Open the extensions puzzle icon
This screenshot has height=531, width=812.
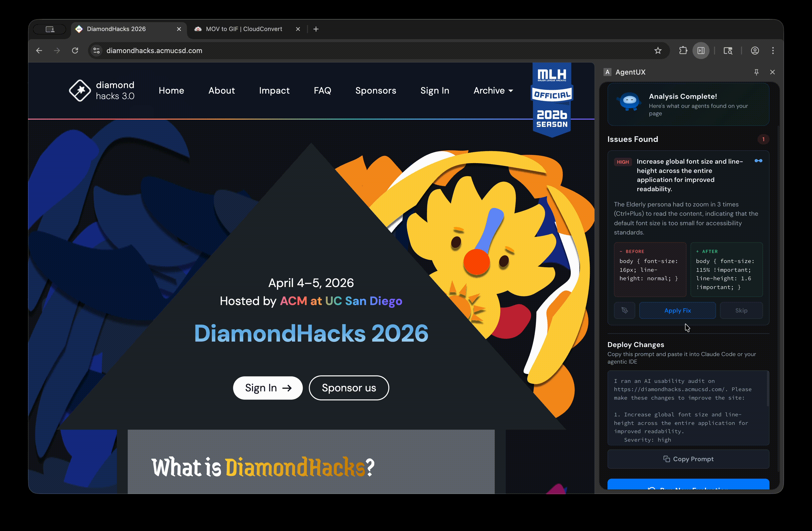tap(683, 51)
